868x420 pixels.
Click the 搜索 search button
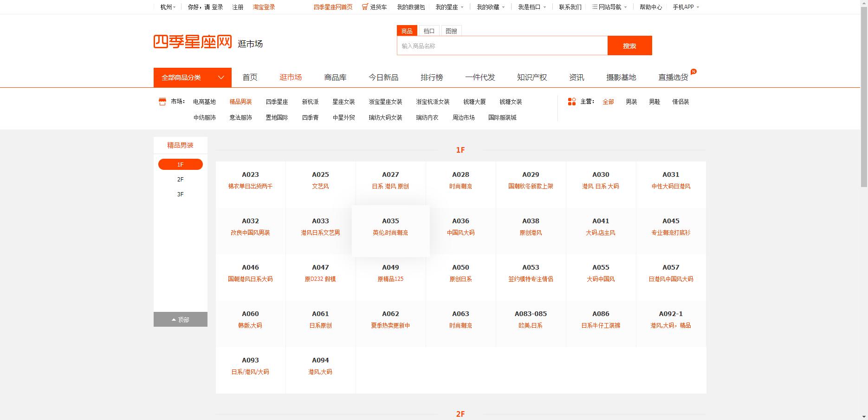tap(629, 45)
